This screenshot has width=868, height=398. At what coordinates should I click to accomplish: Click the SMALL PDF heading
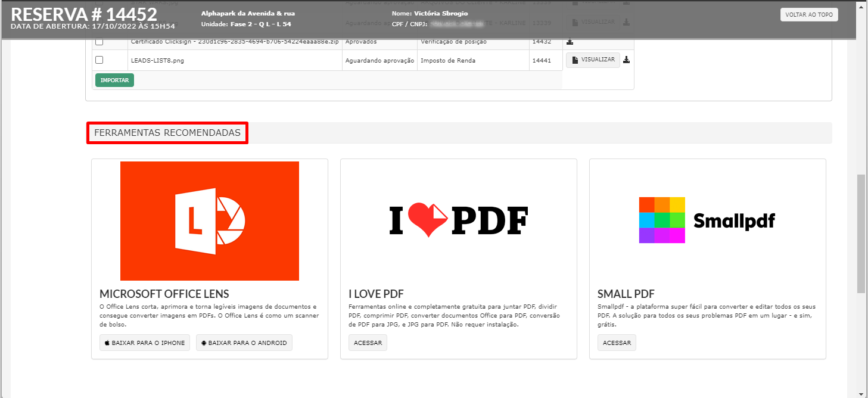626,294
